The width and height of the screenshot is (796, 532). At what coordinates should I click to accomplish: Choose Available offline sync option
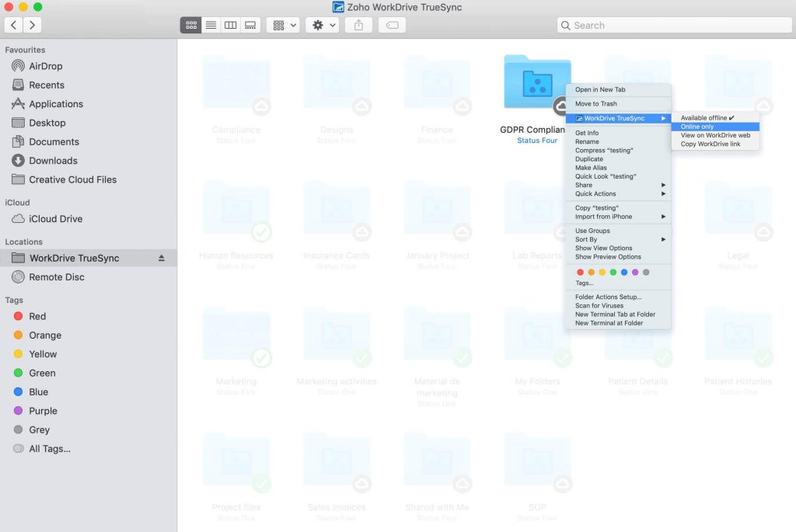(707, 118)
